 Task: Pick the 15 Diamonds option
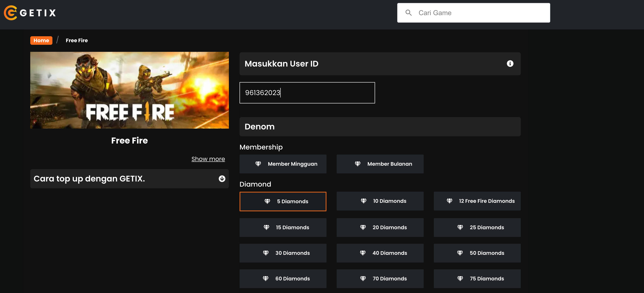(x=283, y=228)
